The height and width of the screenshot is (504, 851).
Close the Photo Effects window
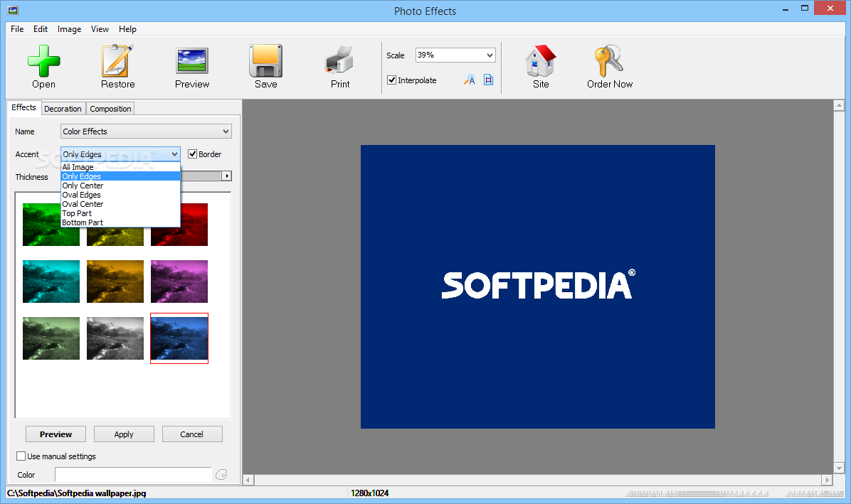(830, 8)
